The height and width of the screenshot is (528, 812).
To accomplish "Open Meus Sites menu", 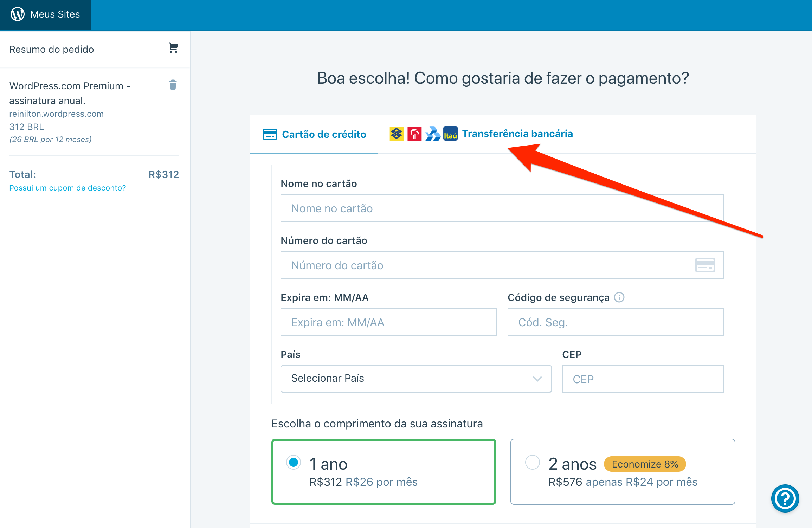I will (x=55, y=14).
